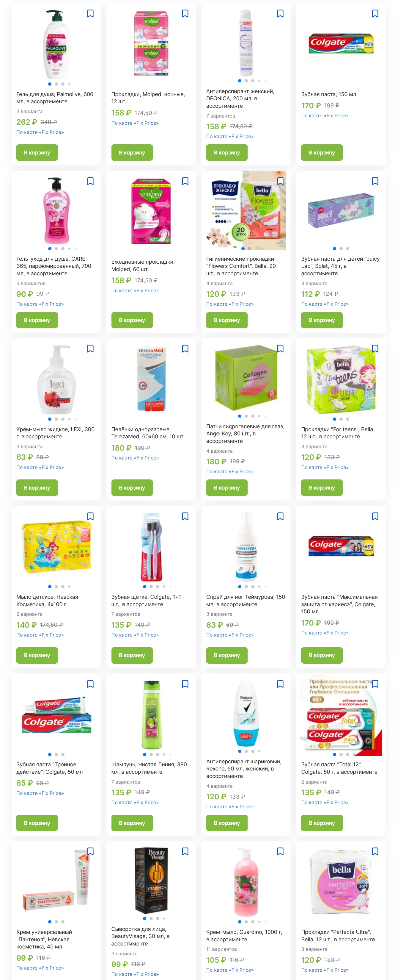Show second image of Angel Key patches
409x980 pixels.
246,416
